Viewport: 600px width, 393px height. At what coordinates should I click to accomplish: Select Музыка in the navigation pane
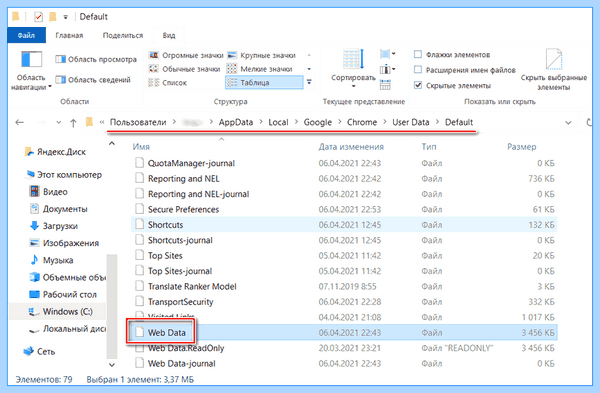[58, 260]
